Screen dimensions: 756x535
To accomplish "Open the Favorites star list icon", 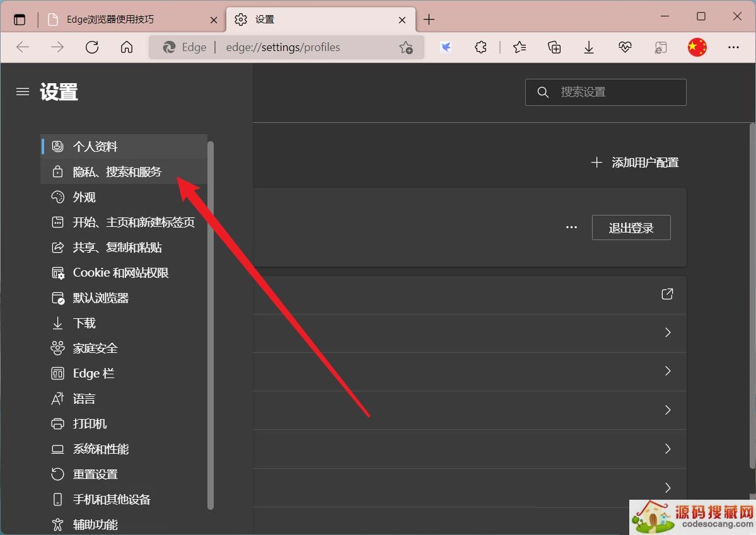I will click(x=520, y=47).
